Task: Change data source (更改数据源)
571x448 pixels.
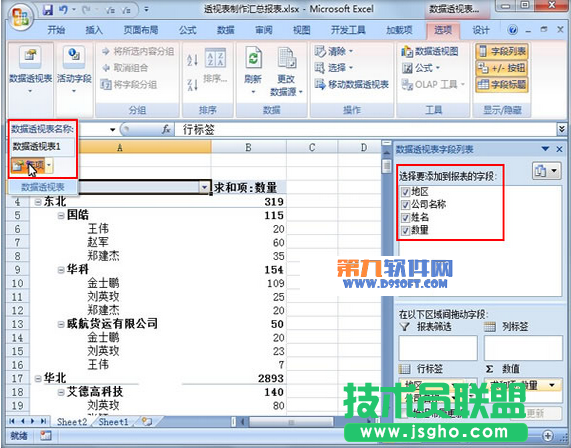Action: point(286,71)
